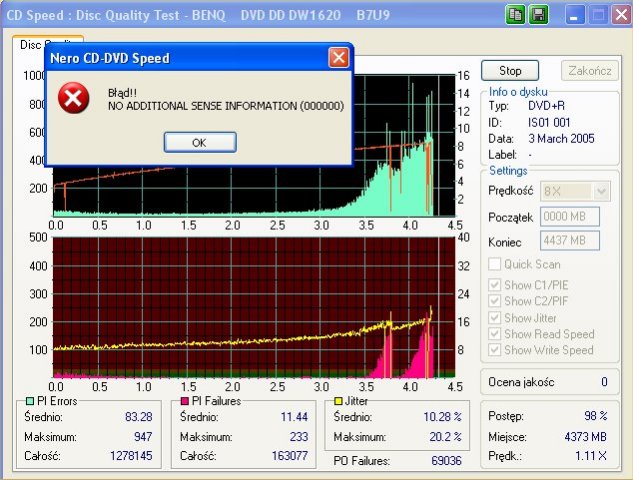Screen dimensions: 633x480
Task: Click the Jitter average 10.28 %
Action: [x=442, y=417]
